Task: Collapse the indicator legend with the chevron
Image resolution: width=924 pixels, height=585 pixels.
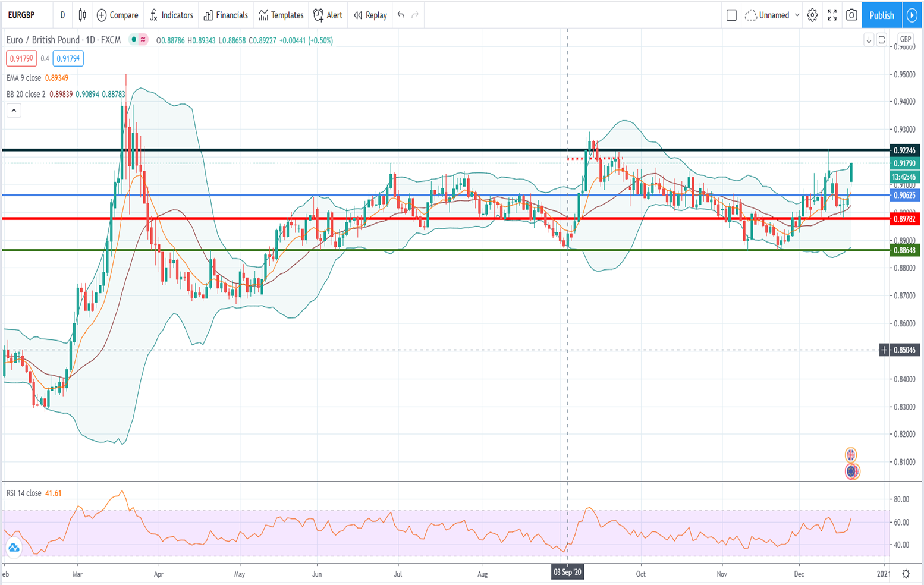Action: point(14,110)
